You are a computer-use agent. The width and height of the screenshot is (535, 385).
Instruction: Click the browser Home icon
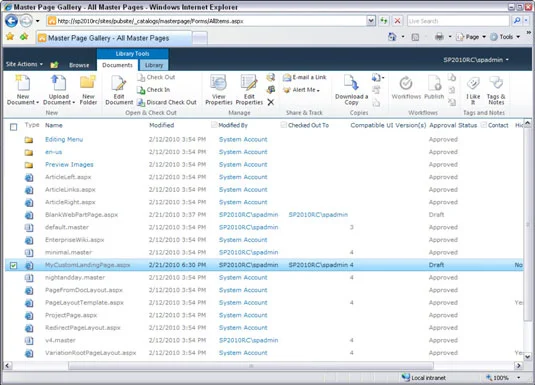392,37
